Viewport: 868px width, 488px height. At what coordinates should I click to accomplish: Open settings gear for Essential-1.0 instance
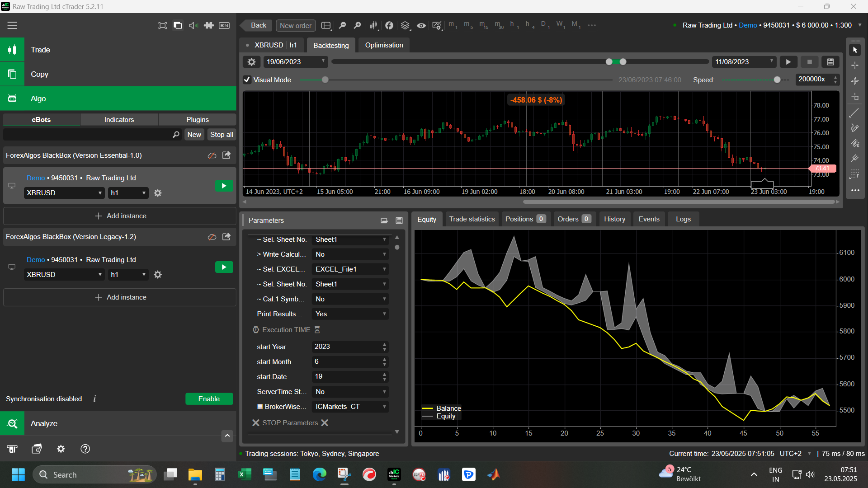click(158, 193)
